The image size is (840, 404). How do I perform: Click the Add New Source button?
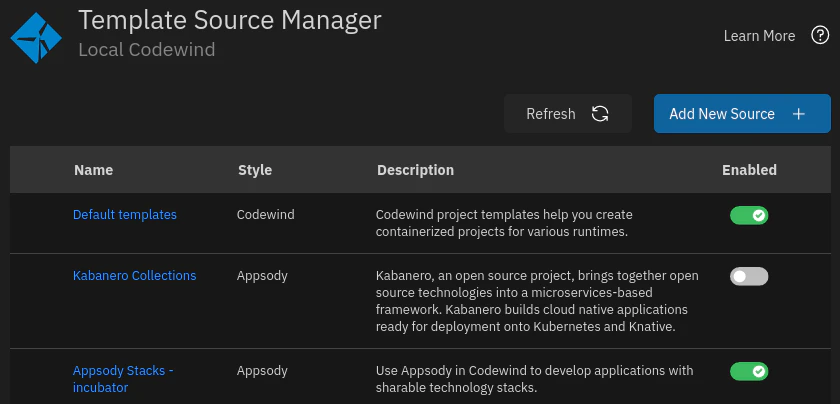tap(742, 114)
